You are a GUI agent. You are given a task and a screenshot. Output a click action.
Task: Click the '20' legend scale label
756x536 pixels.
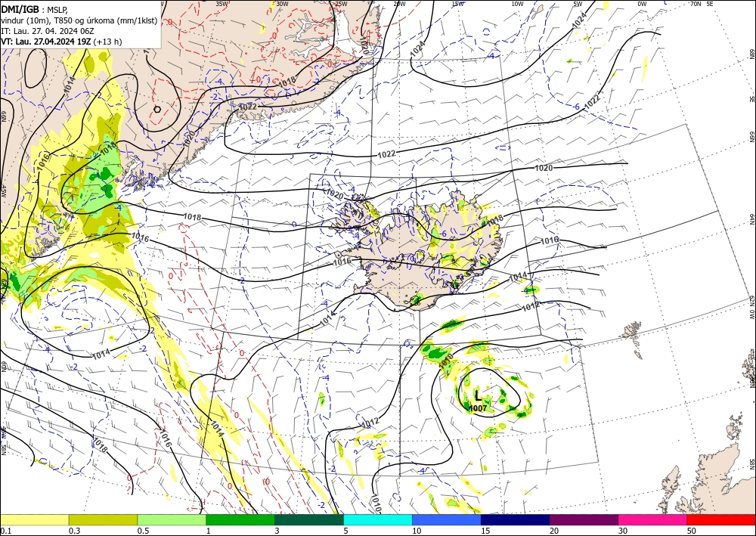click(x=554, y=531)
